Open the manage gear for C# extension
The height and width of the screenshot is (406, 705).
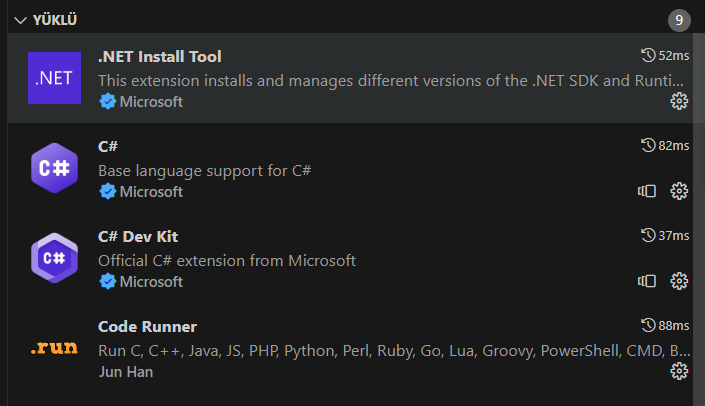tap(679, 191)
